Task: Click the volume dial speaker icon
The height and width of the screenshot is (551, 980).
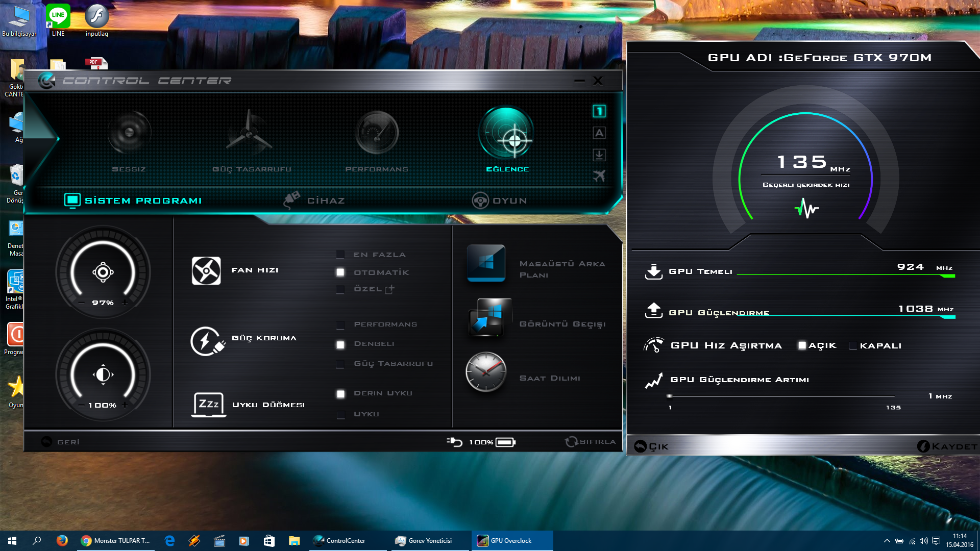Action: [103, 272]
